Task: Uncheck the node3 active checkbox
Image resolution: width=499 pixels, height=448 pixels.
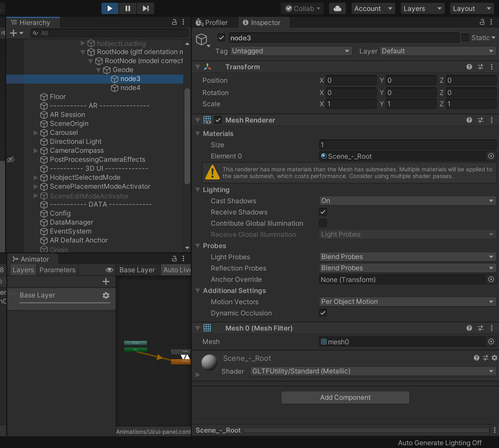Action: pos(221,38)
